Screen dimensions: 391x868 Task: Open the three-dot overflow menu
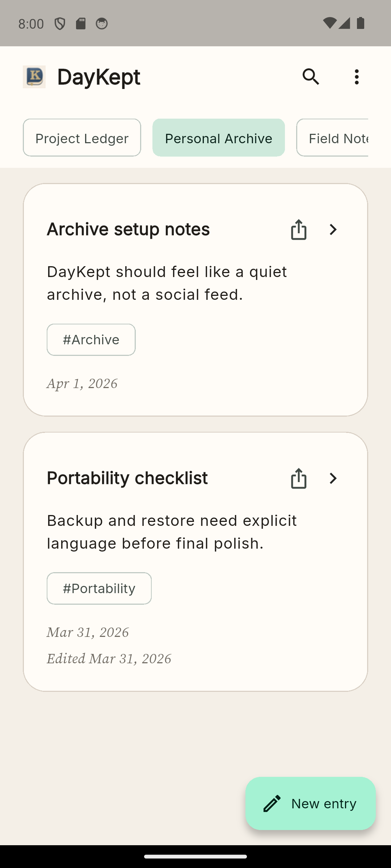click(x=357, y=77)
